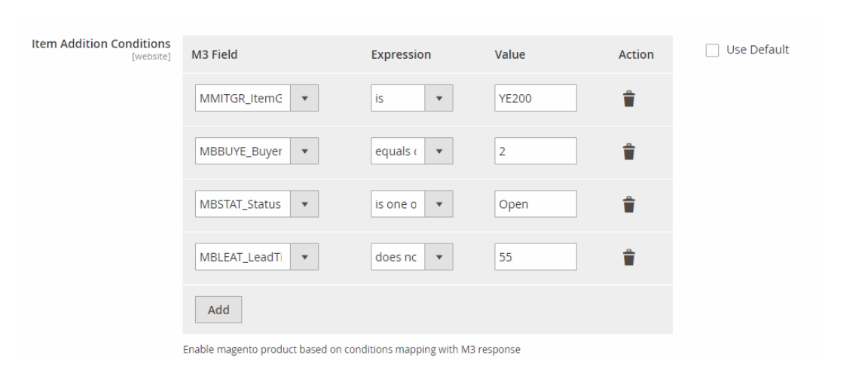The image size is (868, 370).
Task: Click the Open value input
Action: (536, 203)
